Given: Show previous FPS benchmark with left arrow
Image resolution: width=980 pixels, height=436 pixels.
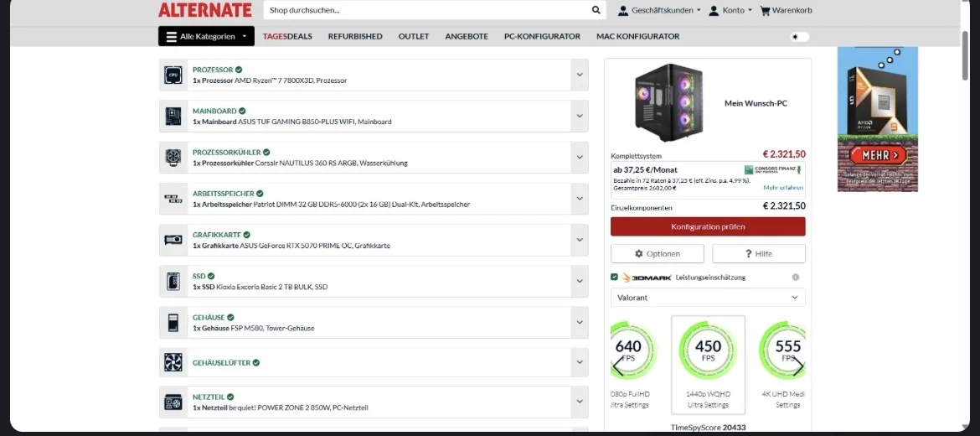Looking at the screenshot, I should 618,366.
